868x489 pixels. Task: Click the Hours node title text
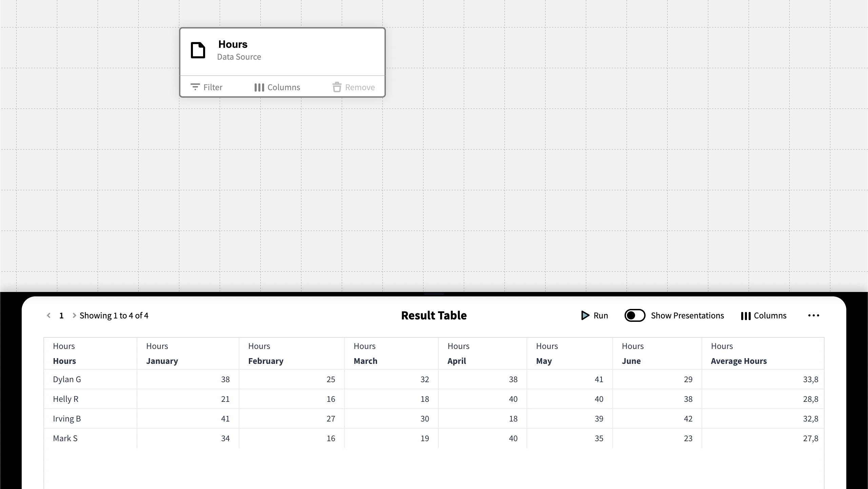click(x=233, y=44)
